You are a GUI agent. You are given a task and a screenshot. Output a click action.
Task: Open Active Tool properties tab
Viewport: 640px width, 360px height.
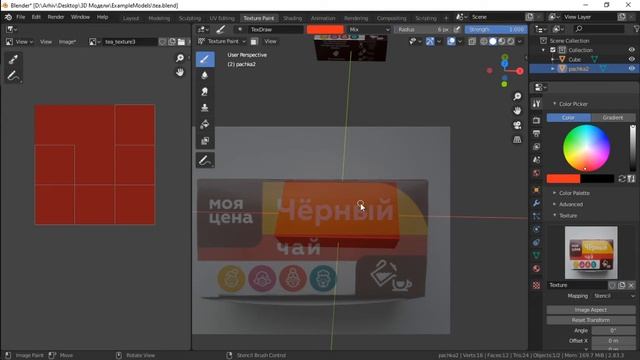point(536,104)
